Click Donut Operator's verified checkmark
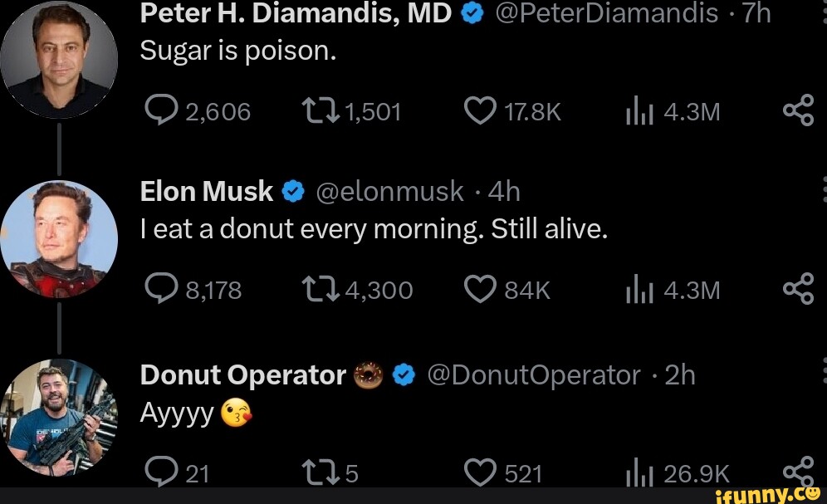Viewport: 827px width, 504px height. click(404, 374)
